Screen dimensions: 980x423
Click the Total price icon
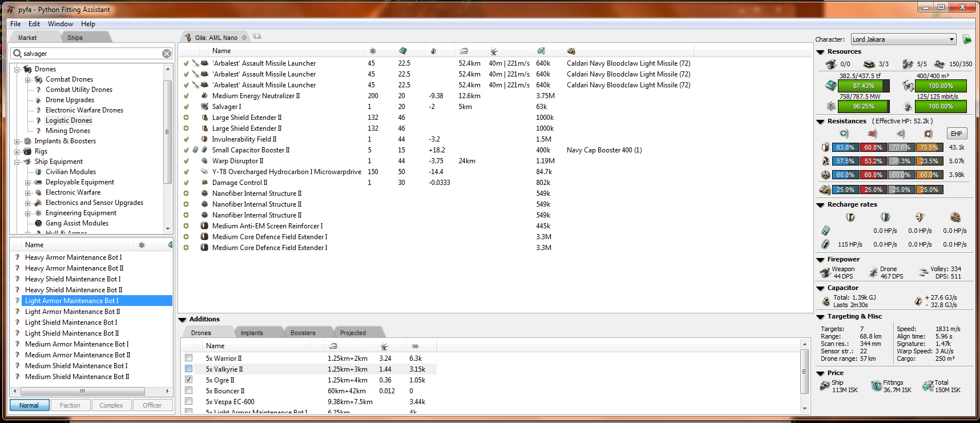pyautogui.click(x=928, y=386)
